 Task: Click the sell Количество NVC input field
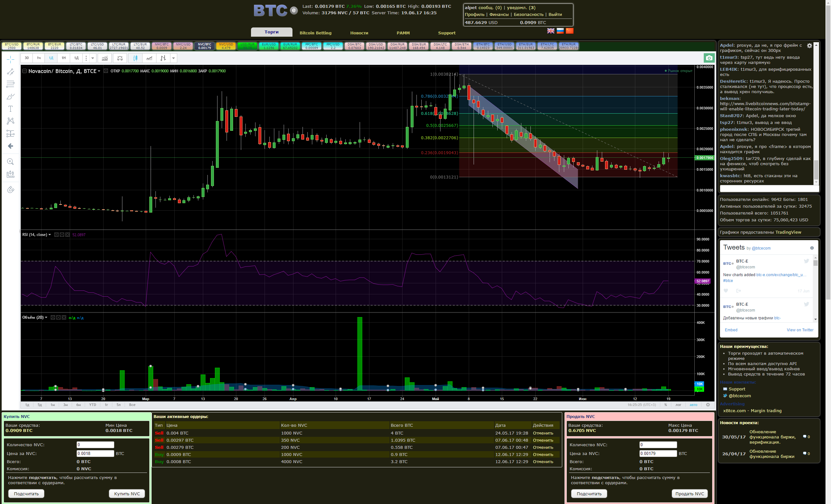pos(658,445)
